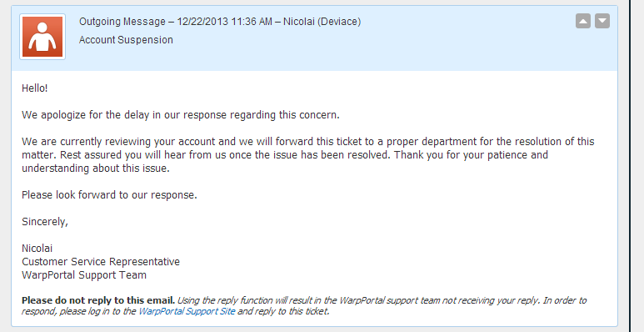Click the Sincerely closing line
Image resolution: width=644 pixels, height=332 pixels.
click(45, 222)
